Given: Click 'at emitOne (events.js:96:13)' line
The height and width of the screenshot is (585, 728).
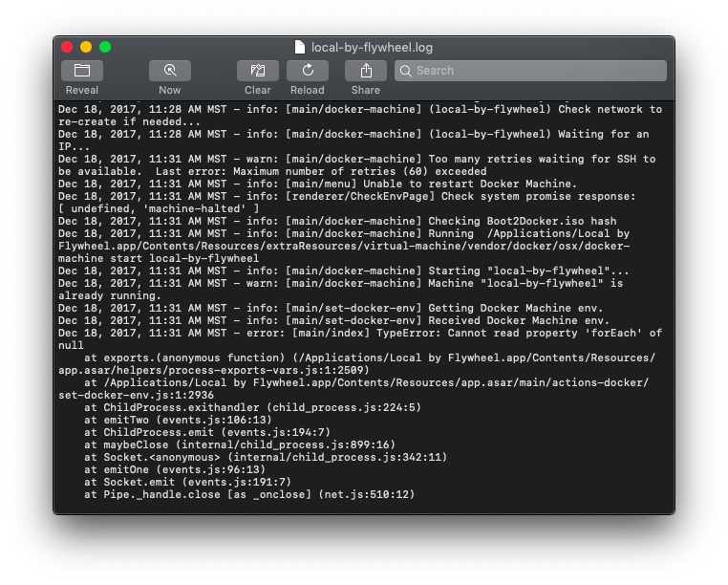Looking at the screenshot, I should click(175, 469).
